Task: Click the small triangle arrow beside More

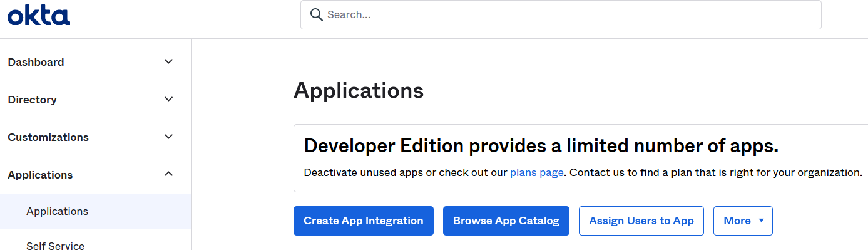Action: tap(761, 221)
